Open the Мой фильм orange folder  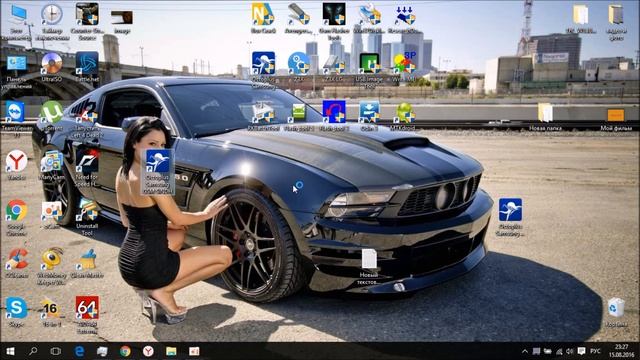coord(616,115)
